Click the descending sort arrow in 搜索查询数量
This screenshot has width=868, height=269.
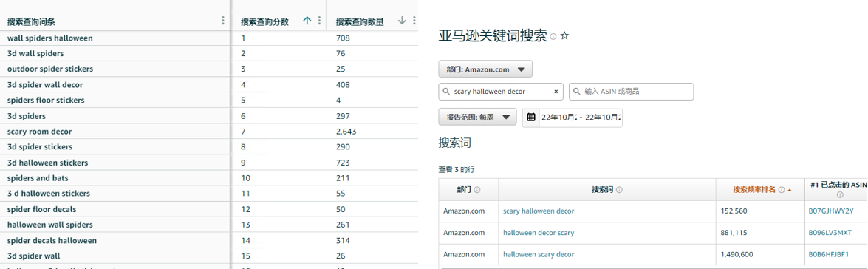[x=403, y=21]
